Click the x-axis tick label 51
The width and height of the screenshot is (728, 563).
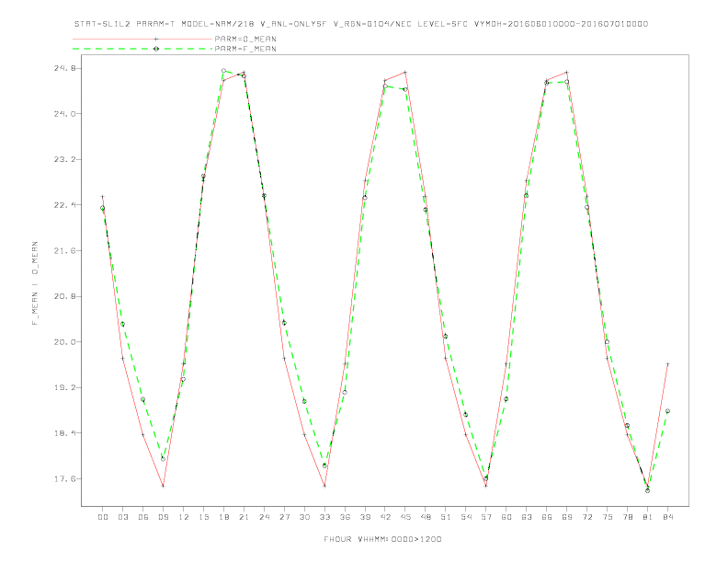click(x=446, y=517)
